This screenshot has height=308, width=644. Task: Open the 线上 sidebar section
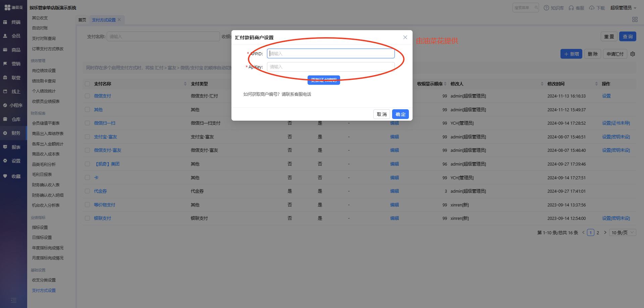click(13, 91)
